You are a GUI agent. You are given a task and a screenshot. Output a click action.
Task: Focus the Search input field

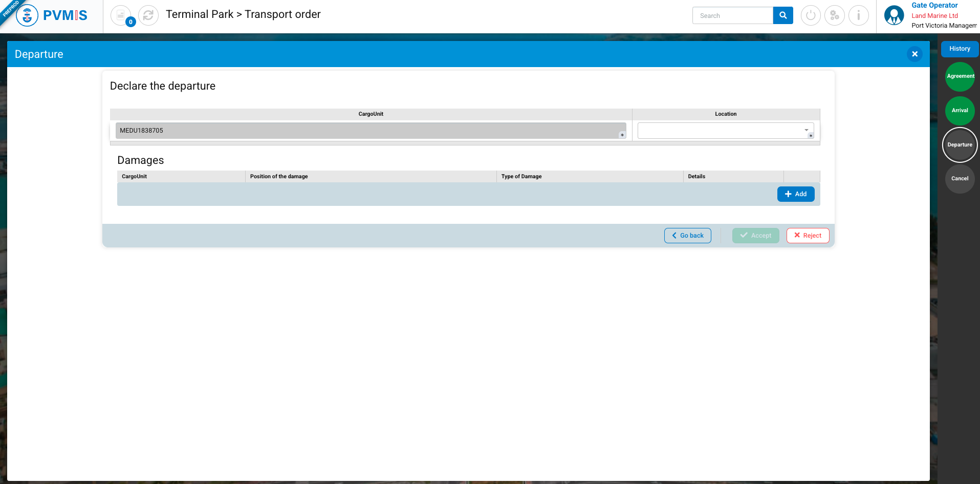(733, 15)
